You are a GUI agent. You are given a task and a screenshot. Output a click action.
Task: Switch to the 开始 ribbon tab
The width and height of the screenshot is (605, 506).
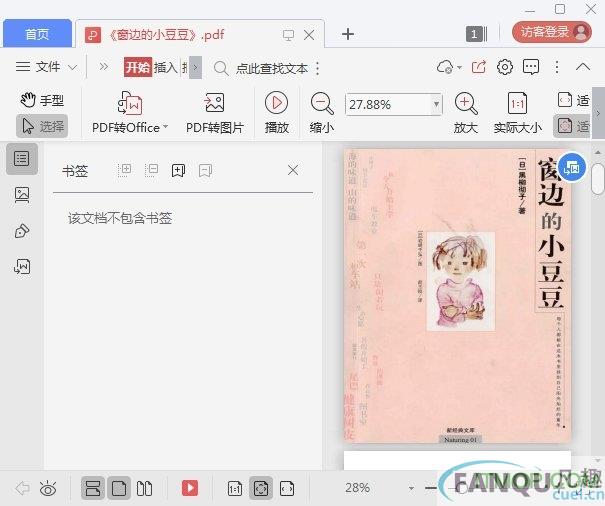[x=138, y=68]
